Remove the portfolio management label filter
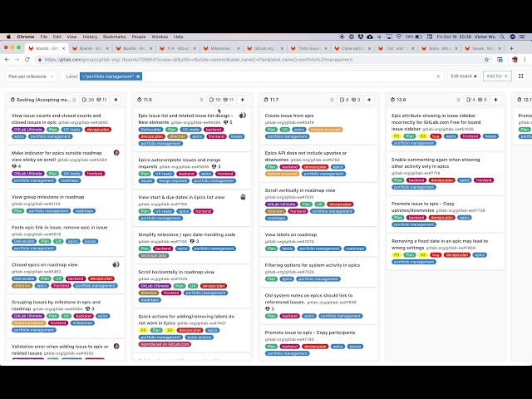 (138, 76)
